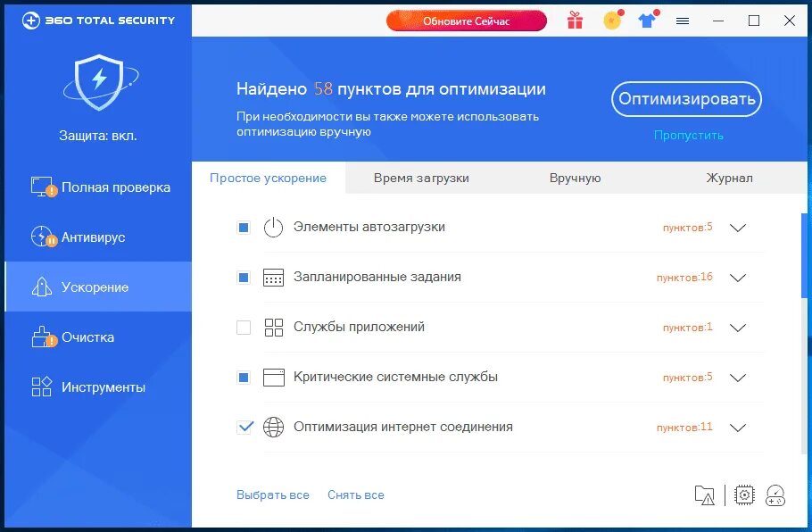This screenshot has height=532, width=812.
Task: Switch to the Простое ускорение tab
Action: pos(269,178)
